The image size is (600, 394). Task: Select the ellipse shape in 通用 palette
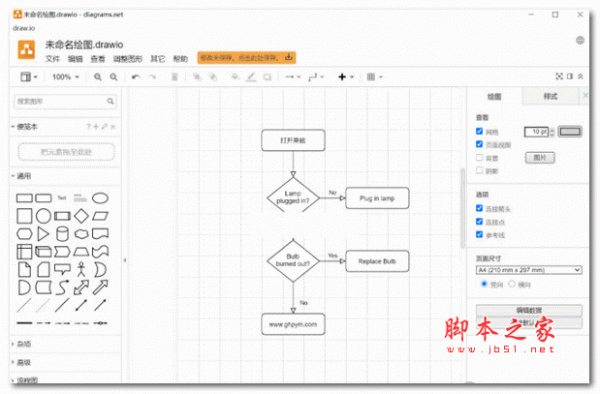click(x=100, y=198)
